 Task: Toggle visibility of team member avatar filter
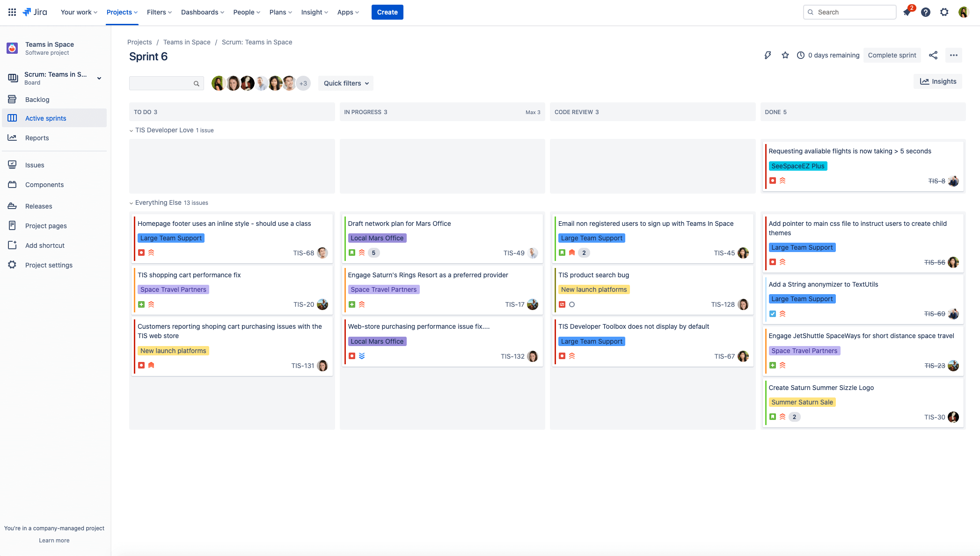coord(304,83)
